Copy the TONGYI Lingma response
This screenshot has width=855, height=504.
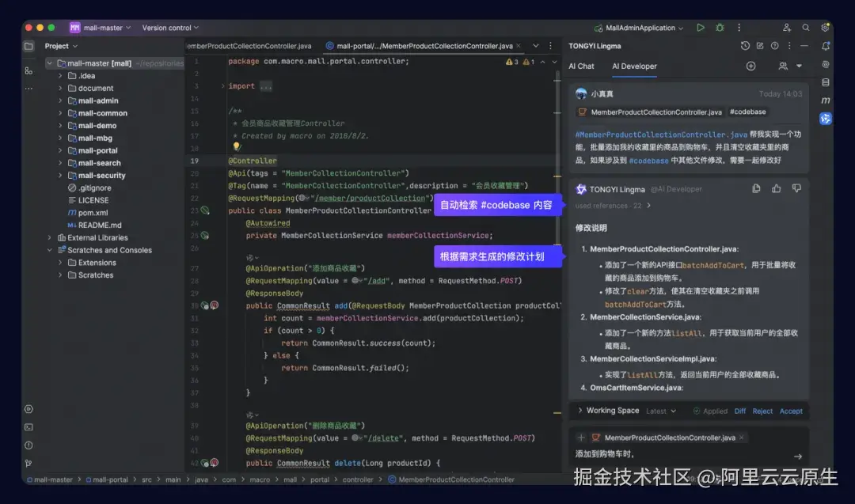pyautogui.click(x=756, y=188)
